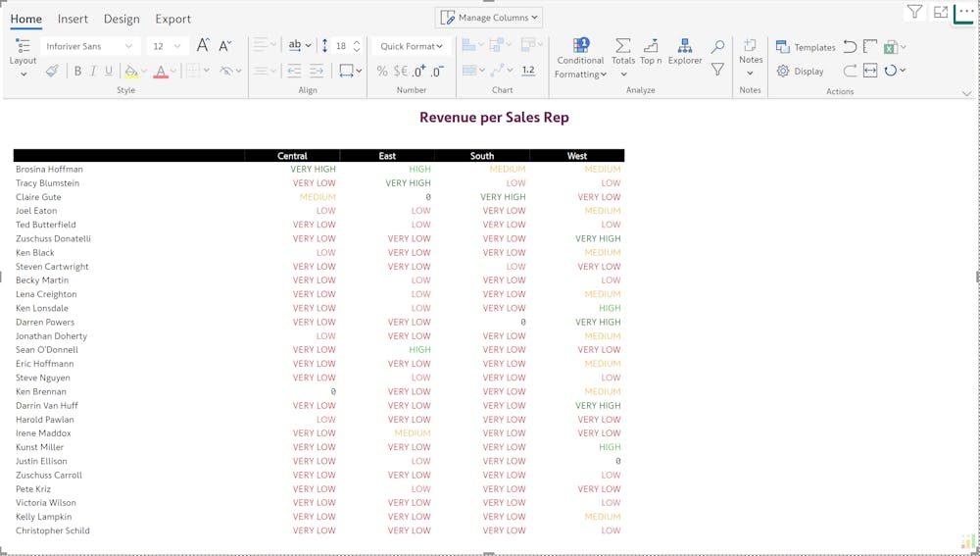This screenshot has width=980, height=556.
Task: Click the decrease indent icon
Action: tap(294, 71)
